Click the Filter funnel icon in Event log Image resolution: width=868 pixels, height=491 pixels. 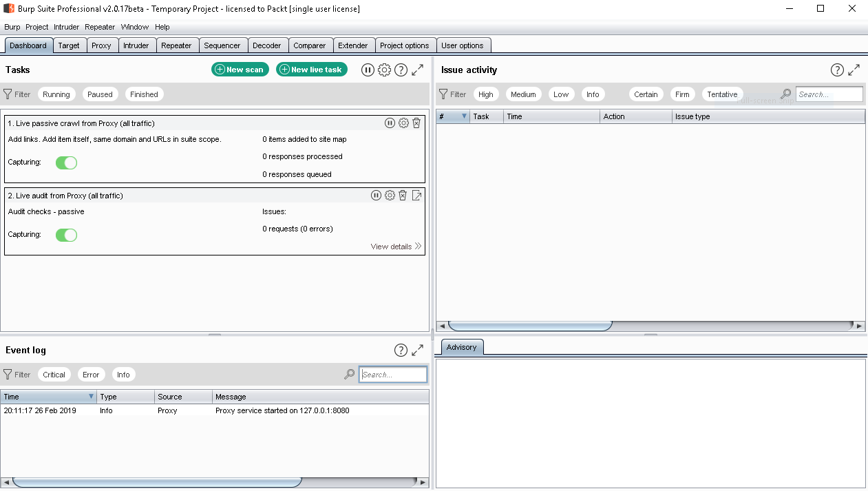8,375
